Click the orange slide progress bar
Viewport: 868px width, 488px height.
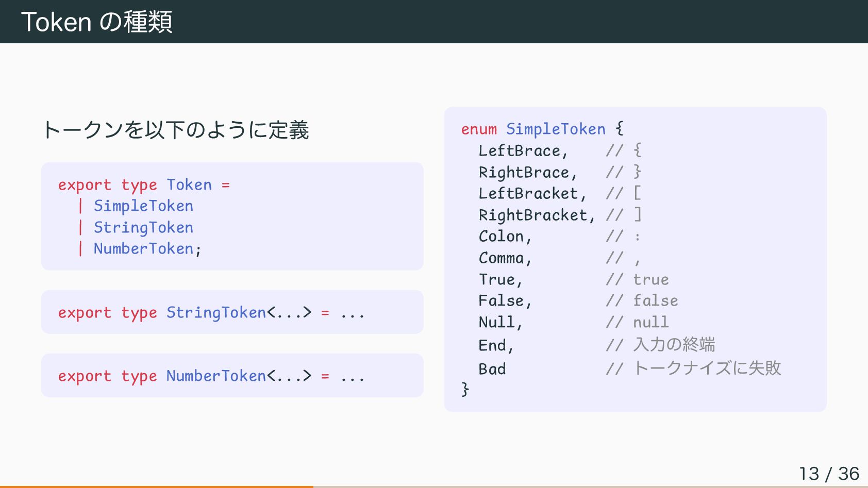pyautogui.click(x=157, y=486)
